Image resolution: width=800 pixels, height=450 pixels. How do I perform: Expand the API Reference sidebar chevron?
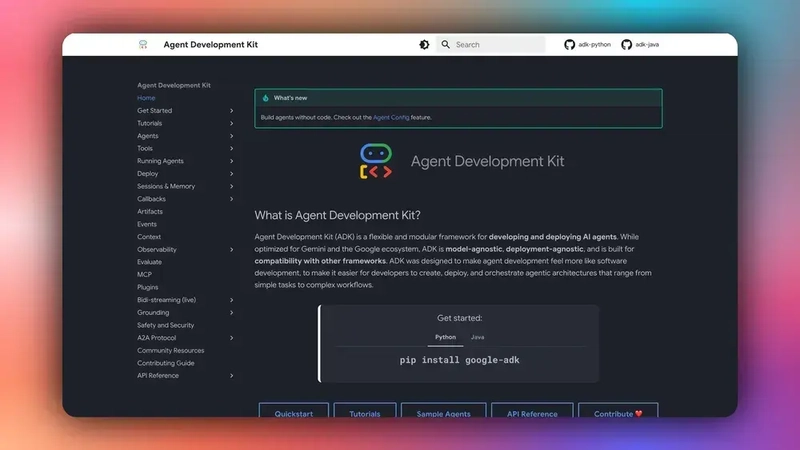click(x=232, y=376)
